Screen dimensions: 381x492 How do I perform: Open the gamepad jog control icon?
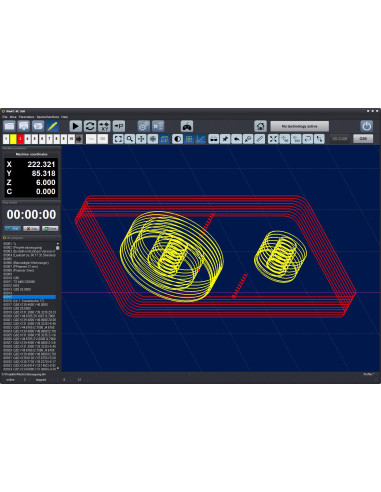point(187,126)
